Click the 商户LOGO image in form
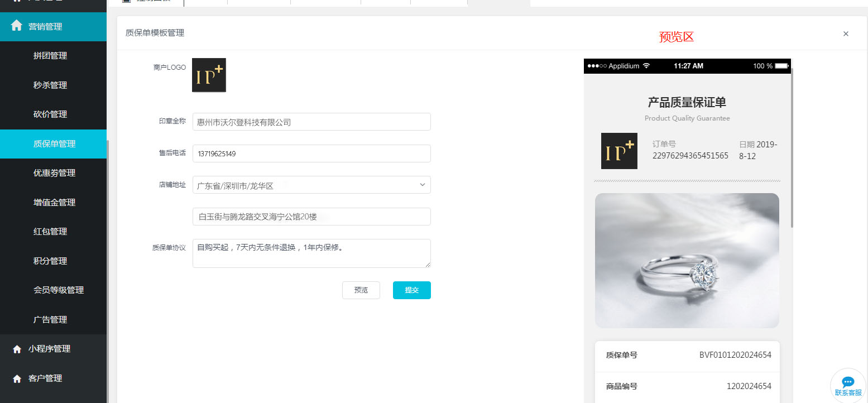 [x=209, y=75]
